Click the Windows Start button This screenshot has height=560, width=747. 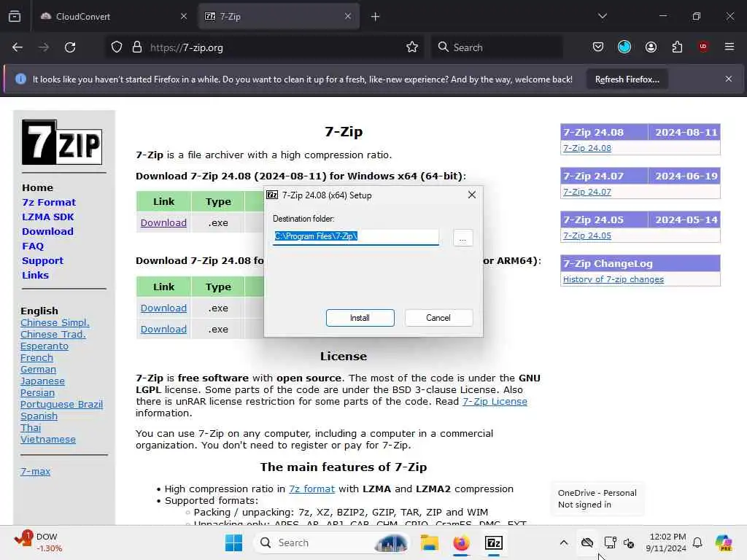coord(233,542)
